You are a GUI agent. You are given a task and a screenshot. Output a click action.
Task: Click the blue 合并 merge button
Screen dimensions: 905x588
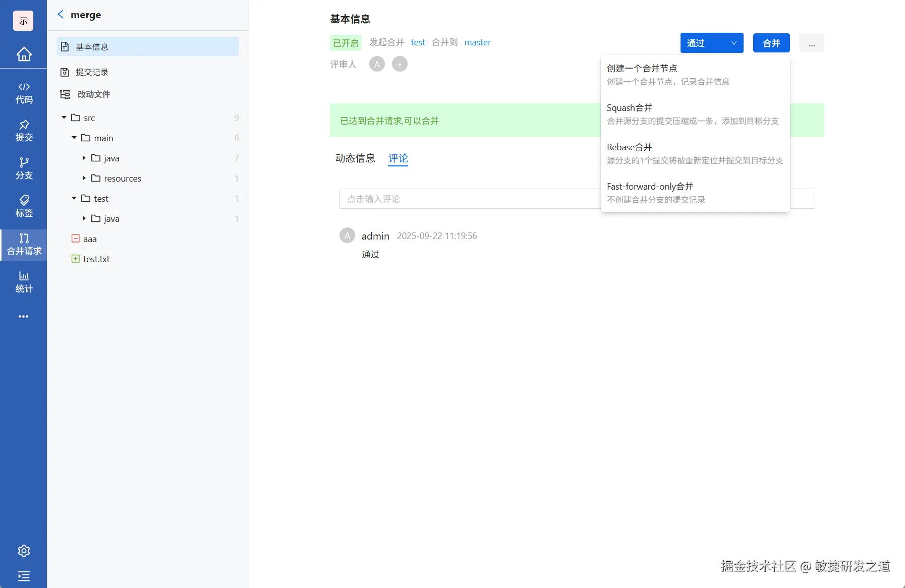[770, 43]
